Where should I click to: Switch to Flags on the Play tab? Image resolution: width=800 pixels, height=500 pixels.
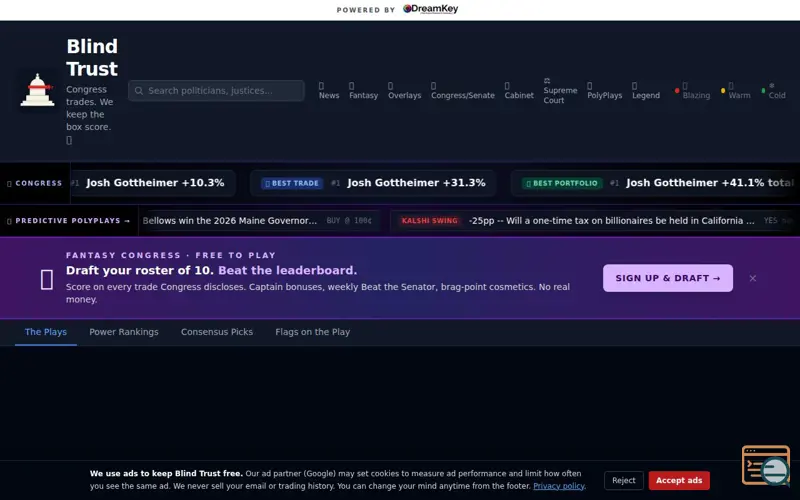pos(312,332)
